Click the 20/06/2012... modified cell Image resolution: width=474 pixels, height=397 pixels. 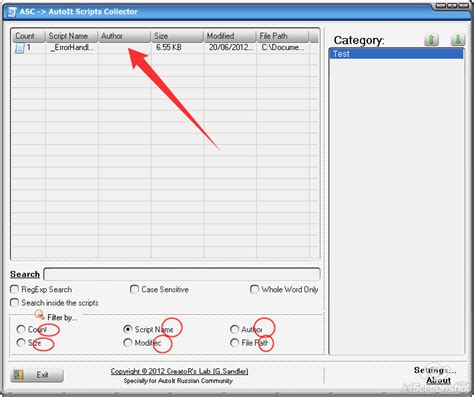[231, 48]
